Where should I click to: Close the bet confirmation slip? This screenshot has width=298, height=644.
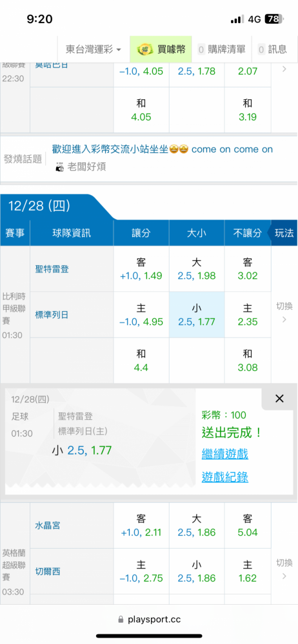click(x=279, y=398)
